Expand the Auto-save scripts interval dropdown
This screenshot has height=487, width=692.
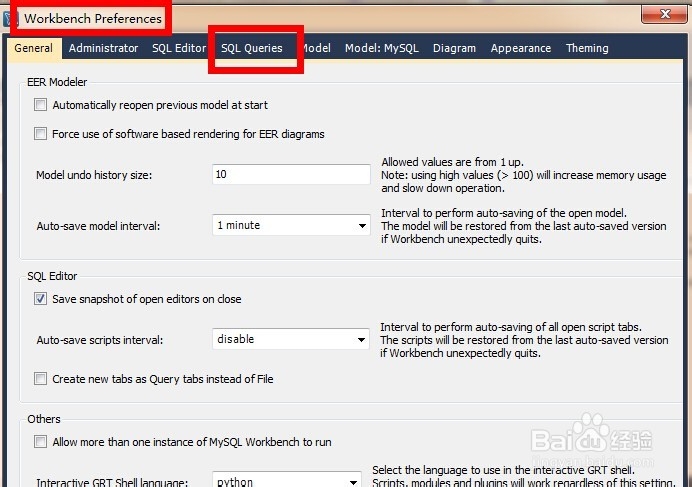(x=291, y=339)
